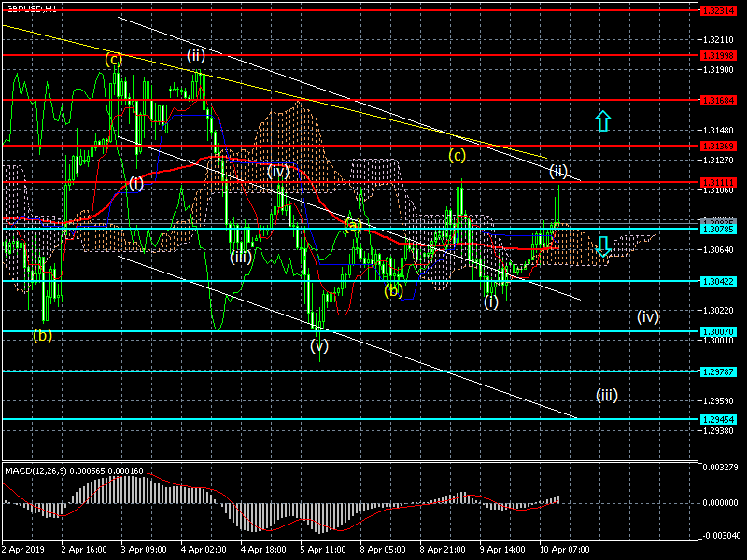Select the yellow wave (a) label
The image size is (747, 560).
(352, 225)
